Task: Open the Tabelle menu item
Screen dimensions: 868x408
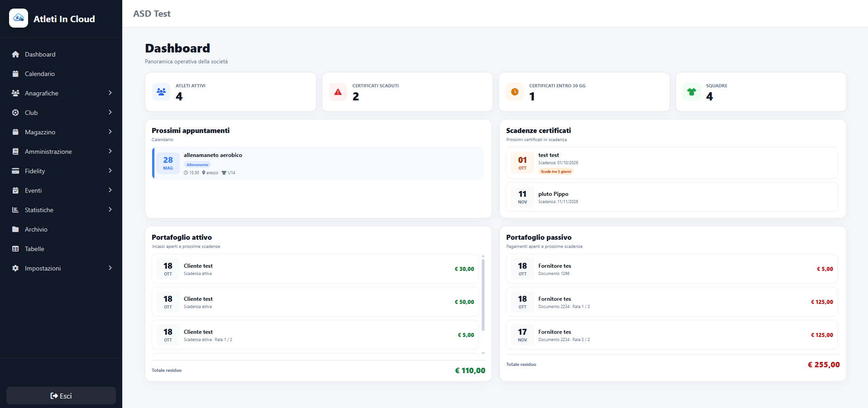Action: (x=61, y=249)
